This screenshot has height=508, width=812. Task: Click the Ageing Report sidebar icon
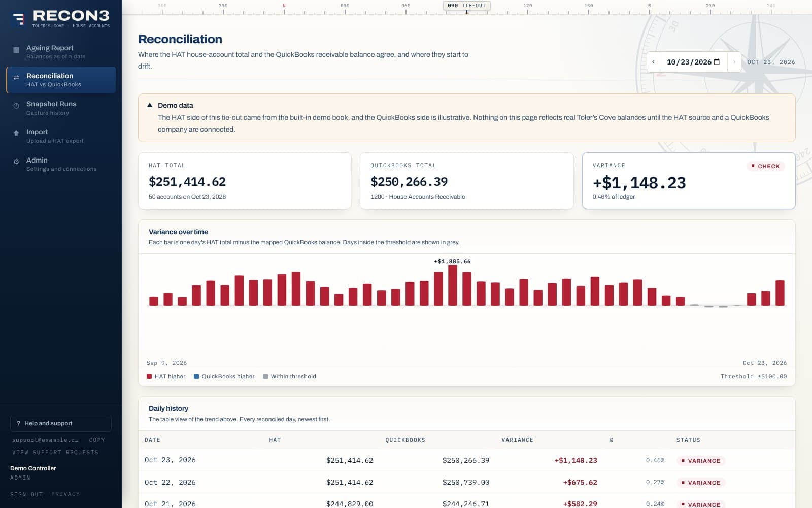(x=16, y=50)
